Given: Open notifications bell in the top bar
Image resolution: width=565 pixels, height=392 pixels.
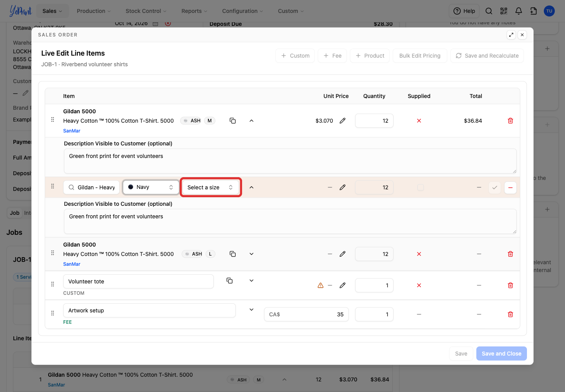Looking at the screenshot, I should [519, 11].
